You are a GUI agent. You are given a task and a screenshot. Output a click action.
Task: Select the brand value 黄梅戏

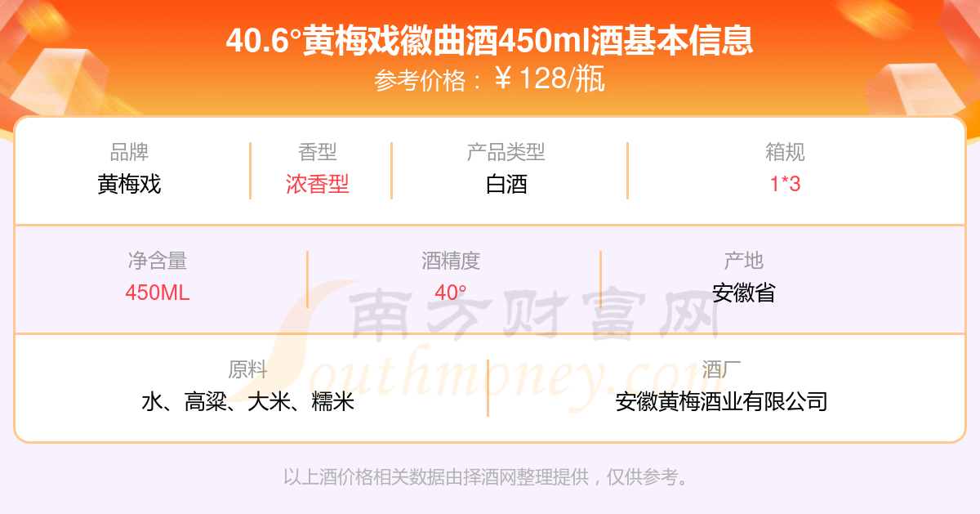coord(130,184)
